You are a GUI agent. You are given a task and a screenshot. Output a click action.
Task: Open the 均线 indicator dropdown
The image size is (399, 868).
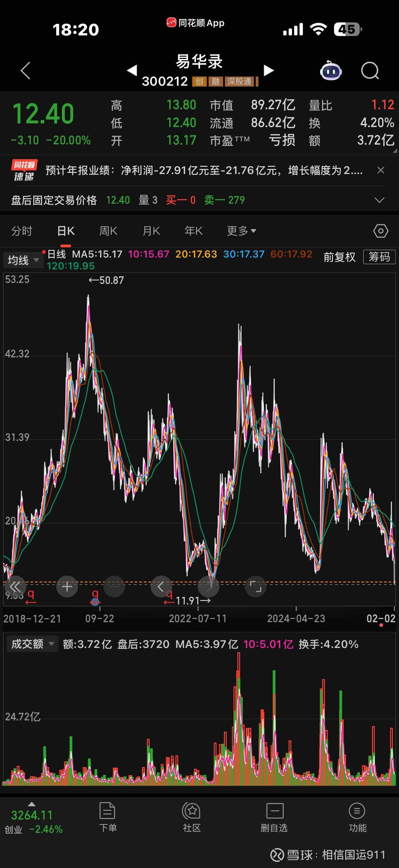[x=24, y=260]
